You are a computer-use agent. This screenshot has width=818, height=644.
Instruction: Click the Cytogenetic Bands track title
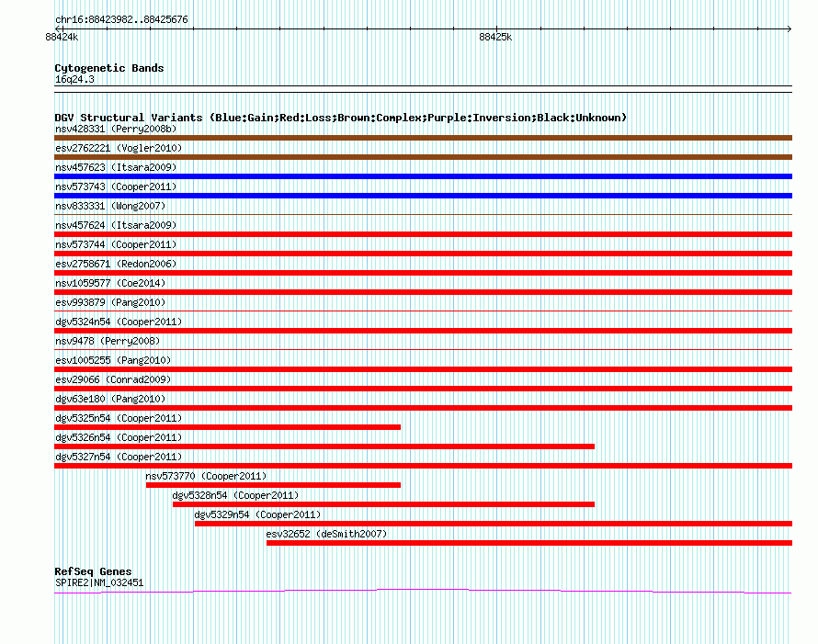(x=109, y=68)
